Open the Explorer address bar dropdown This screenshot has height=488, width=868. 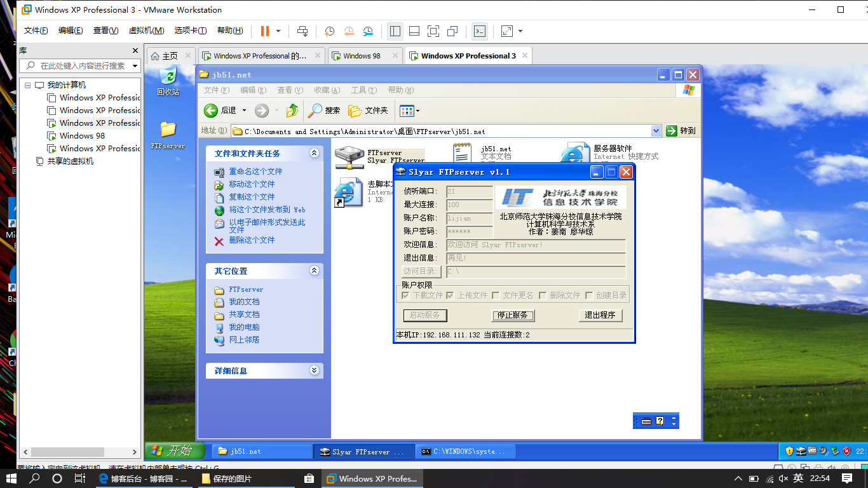tap(656, 131)
